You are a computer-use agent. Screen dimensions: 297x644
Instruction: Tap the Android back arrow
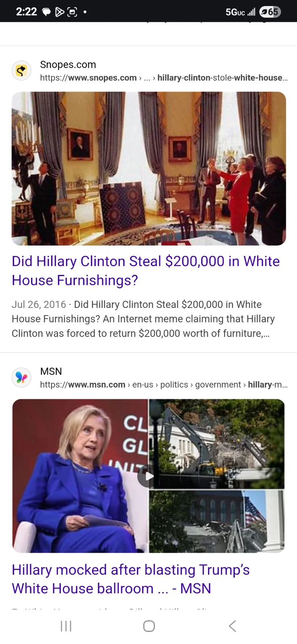[232, 626]
